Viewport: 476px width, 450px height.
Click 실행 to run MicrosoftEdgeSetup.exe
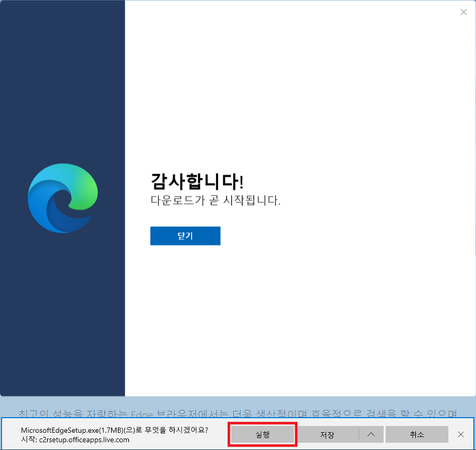(262, 435)
